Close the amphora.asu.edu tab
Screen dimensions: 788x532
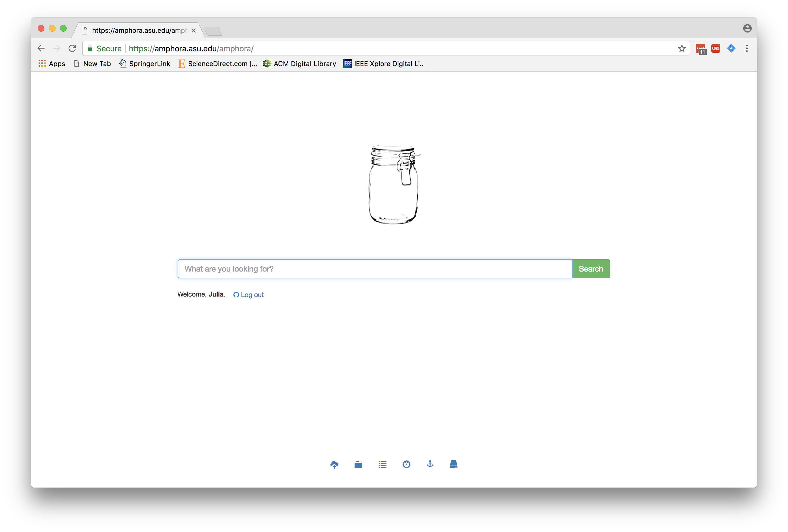pos(194,31)
